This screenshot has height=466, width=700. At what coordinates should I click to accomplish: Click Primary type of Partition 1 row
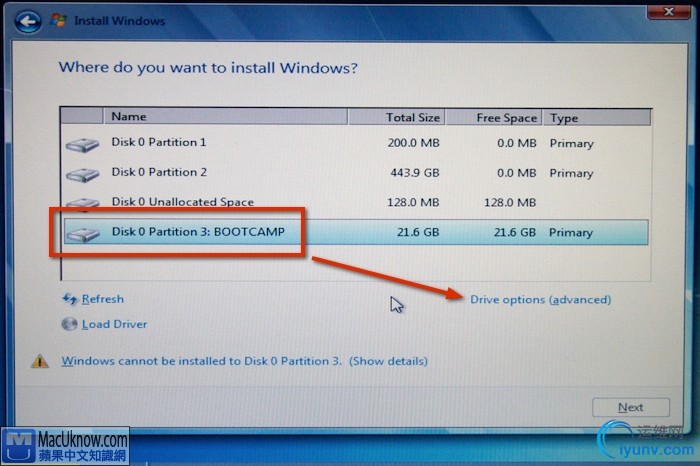571,144
